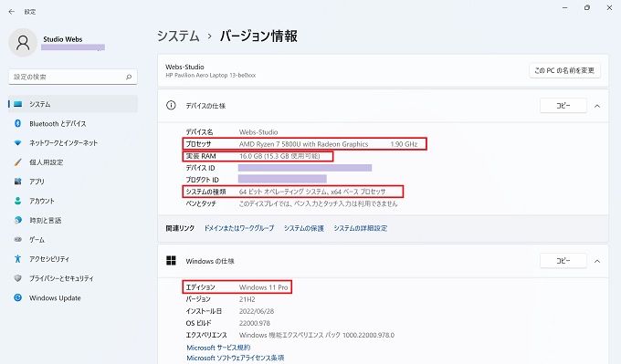Open 個人用設定 settings
The height and width of the screenshot is (364, 621).
[x=73, y=162]
